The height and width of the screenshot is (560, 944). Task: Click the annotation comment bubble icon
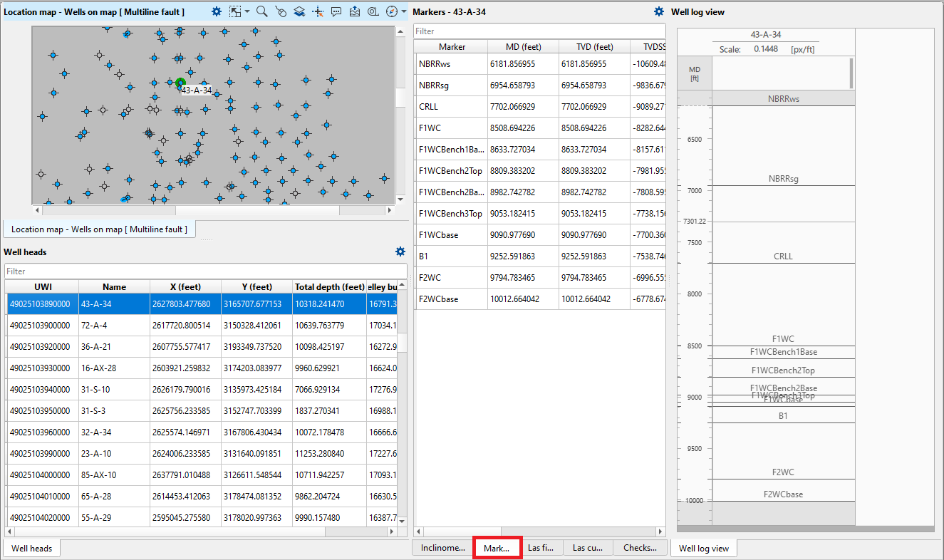(336, 12)
